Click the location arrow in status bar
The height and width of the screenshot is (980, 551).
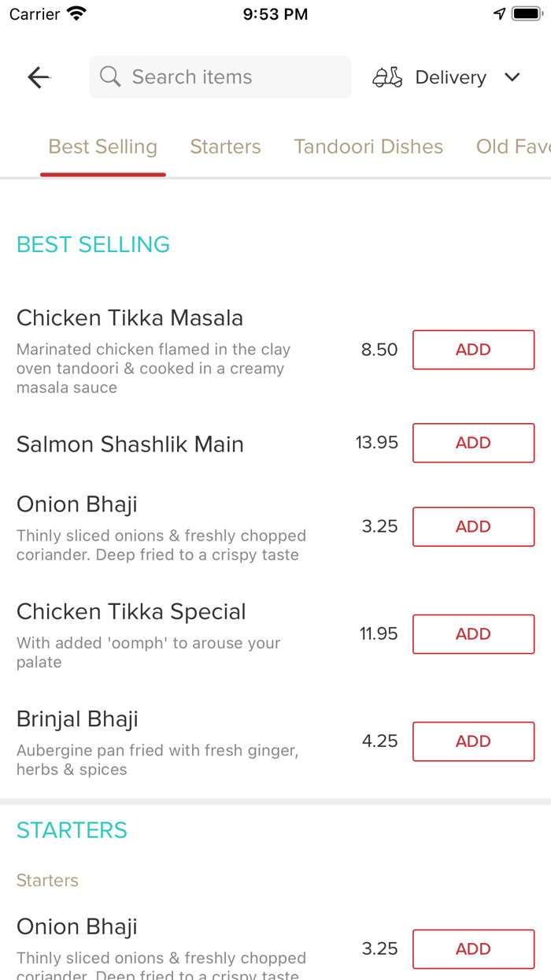point(499,13)
